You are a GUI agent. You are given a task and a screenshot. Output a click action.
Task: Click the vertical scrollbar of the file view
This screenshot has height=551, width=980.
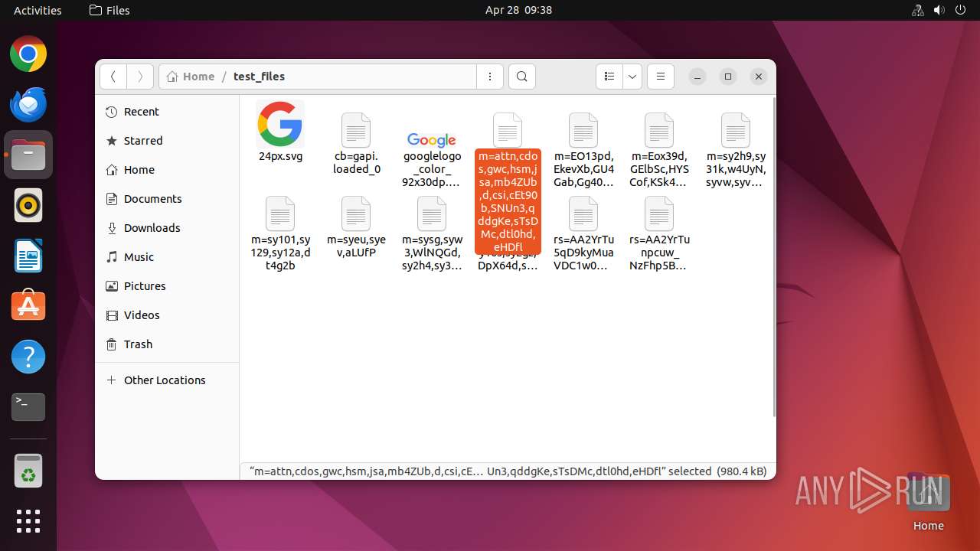(773, 257)
